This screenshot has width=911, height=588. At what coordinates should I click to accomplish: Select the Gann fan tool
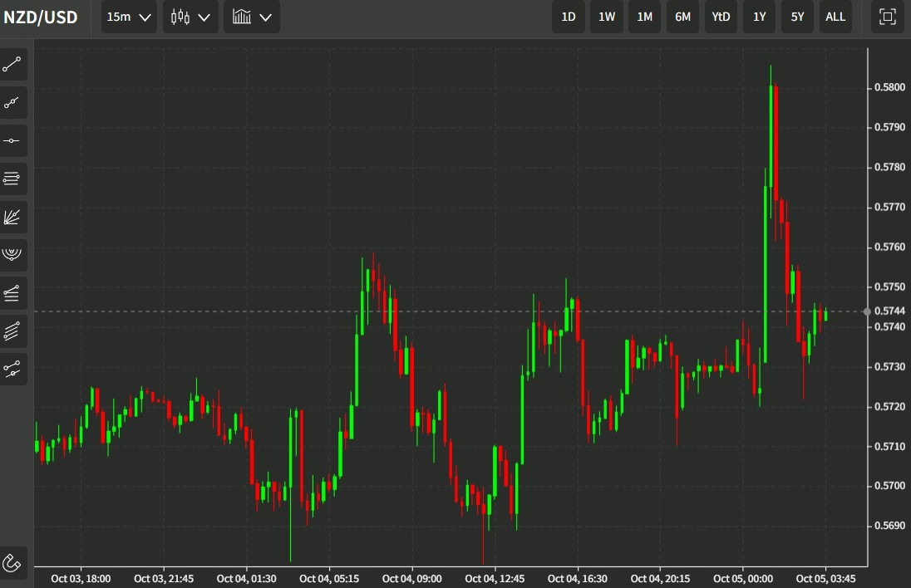point(12,217)
